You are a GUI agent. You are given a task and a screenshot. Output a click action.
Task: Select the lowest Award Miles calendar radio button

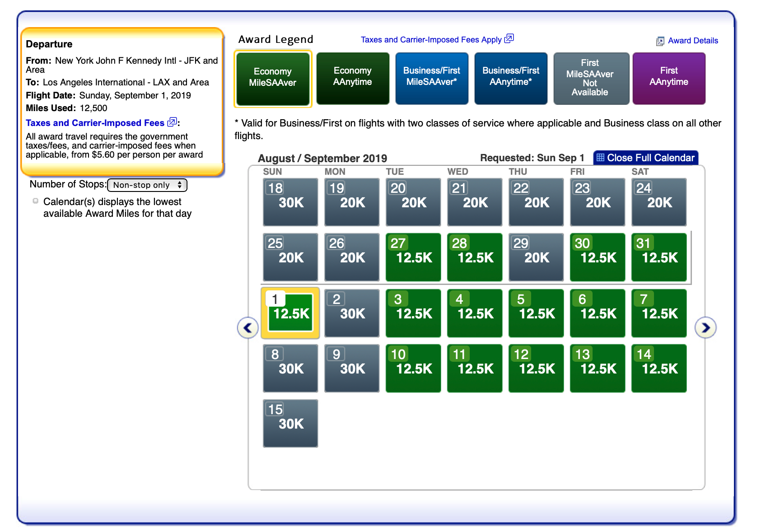point(35,201)
